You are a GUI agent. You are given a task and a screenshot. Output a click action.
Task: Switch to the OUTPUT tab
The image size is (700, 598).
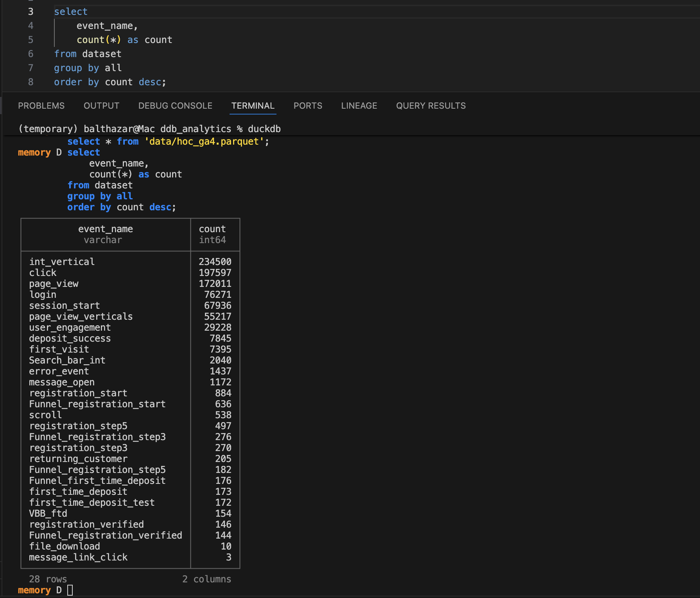click(x=101, y=106)
